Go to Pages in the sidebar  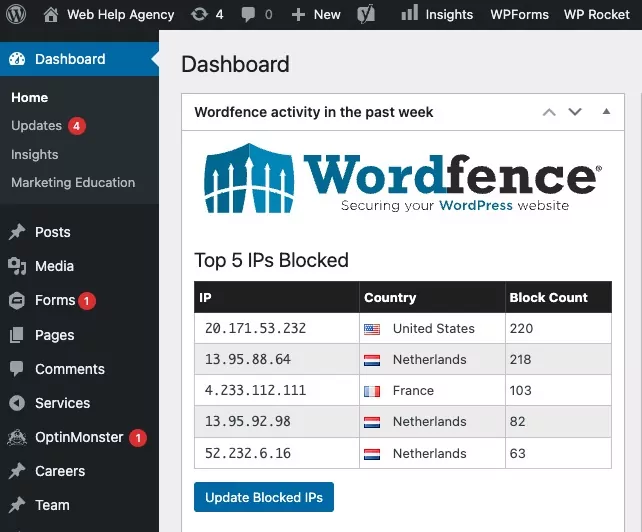tap(54, 335)
